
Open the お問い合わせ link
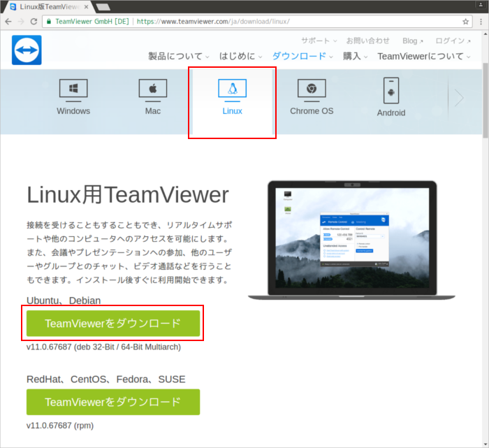click(368, 41)
